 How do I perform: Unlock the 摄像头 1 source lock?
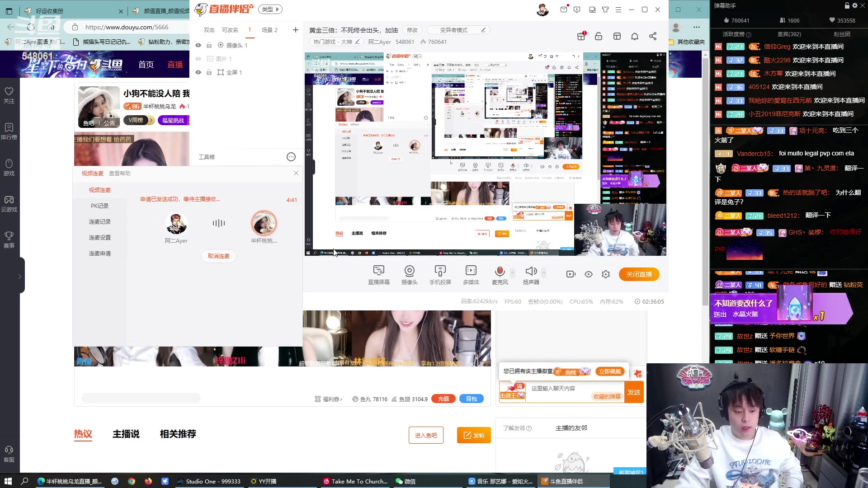pyautogui.click(x=209, y=45)
